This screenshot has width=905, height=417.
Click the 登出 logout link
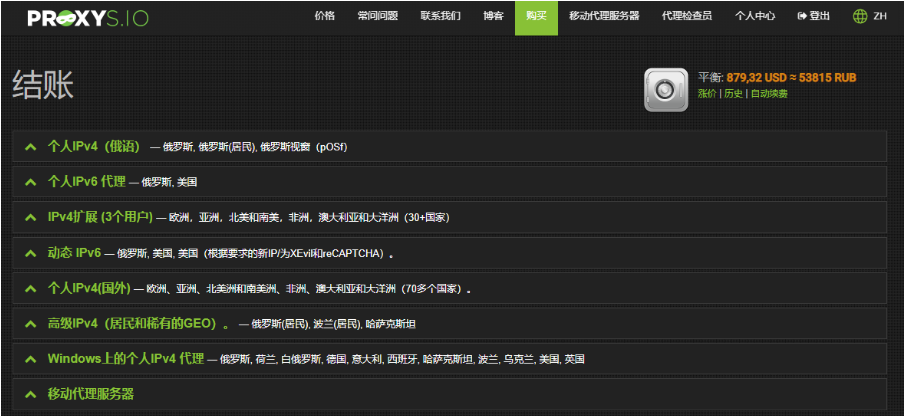[x=813, y=16]
